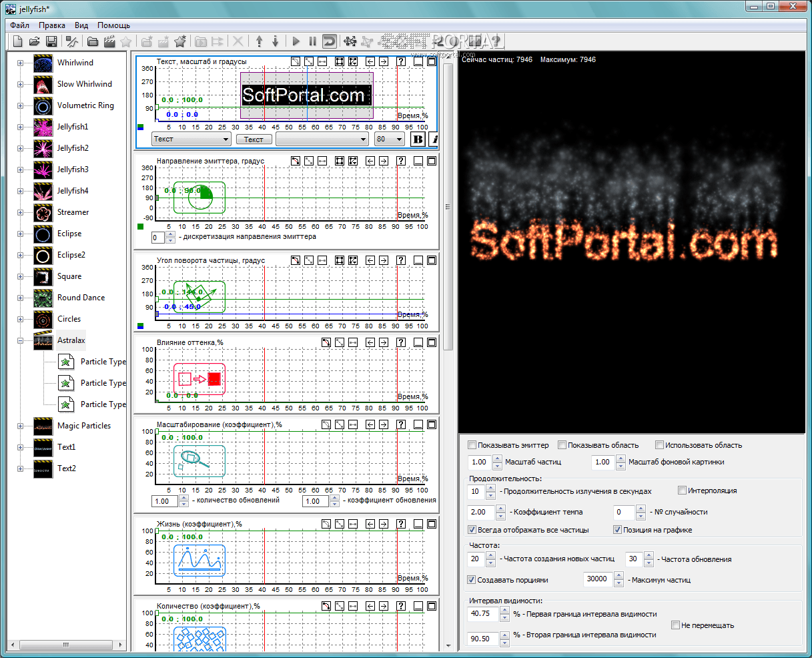Open help icon on emitter direction graph

pyautogui.click(x=401, y=161)
